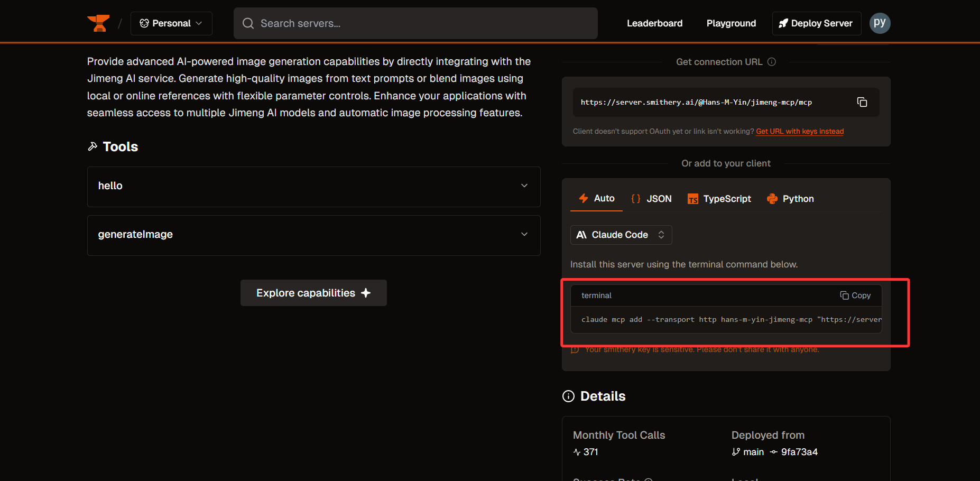This screenshot has width=980, height=481.
Task: Click the main branch label
Action: click(753, 452)
